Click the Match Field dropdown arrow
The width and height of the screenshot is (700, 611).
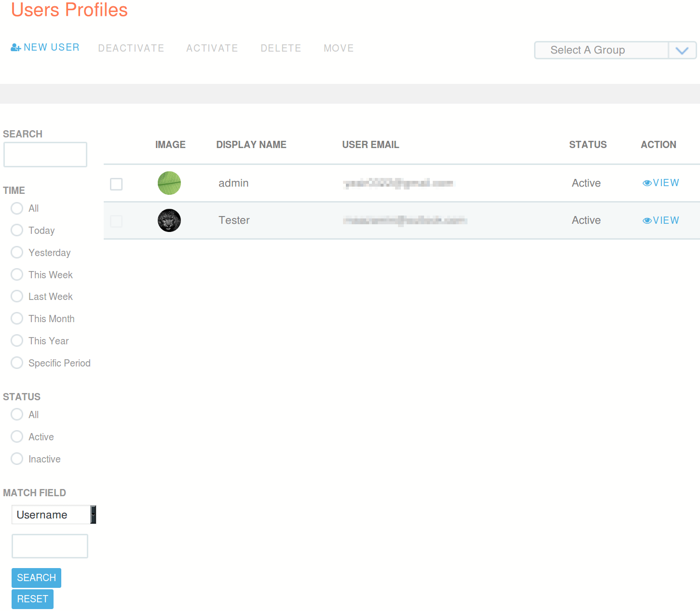[x=93, y=515]
